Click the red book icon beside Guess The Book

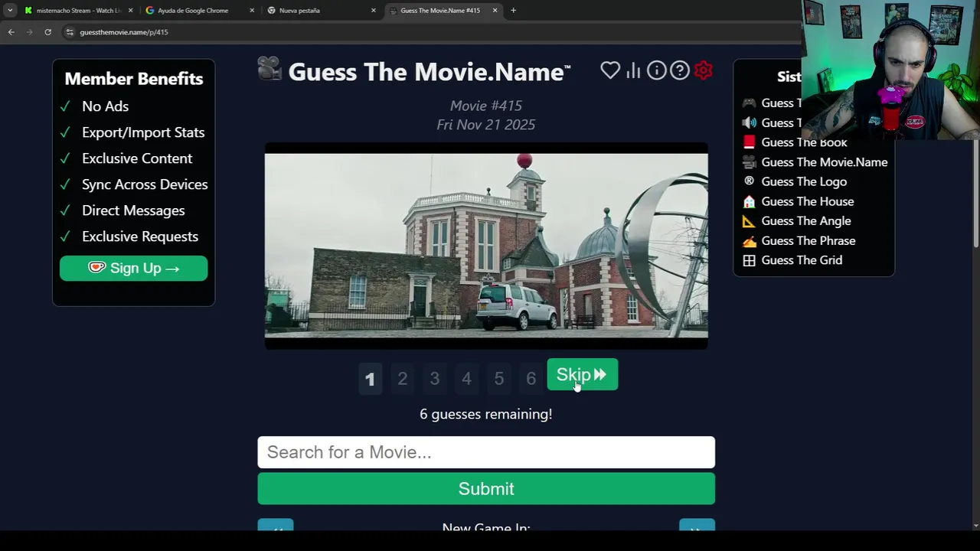tap(749, 142)
